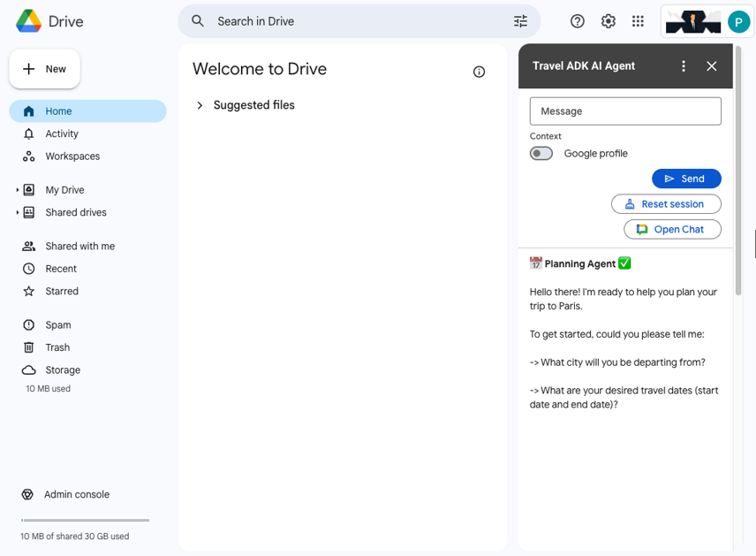The height and width of the screenshot is (556, 756).
Task: Select Starred in the sidebar
Action: click(62, 291)
